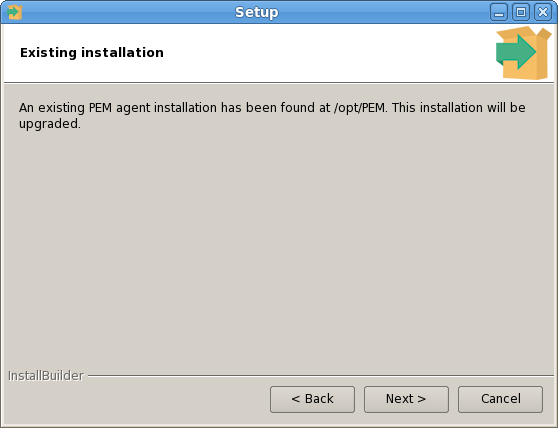Click the InstallBuilder label
Viewport: 558px width, 428px height.
(46, 376)
